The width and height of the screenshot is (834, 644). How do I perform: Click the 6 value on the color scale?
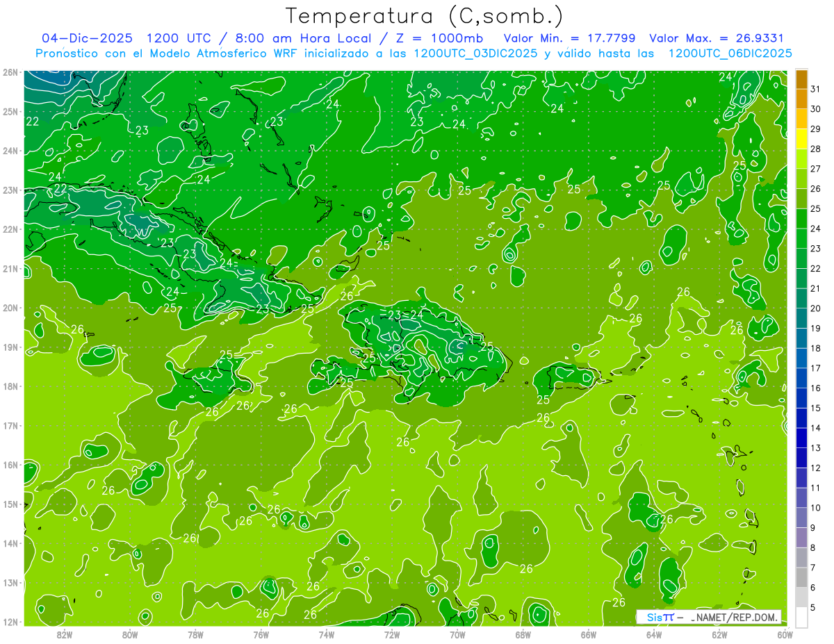point(813,588)
